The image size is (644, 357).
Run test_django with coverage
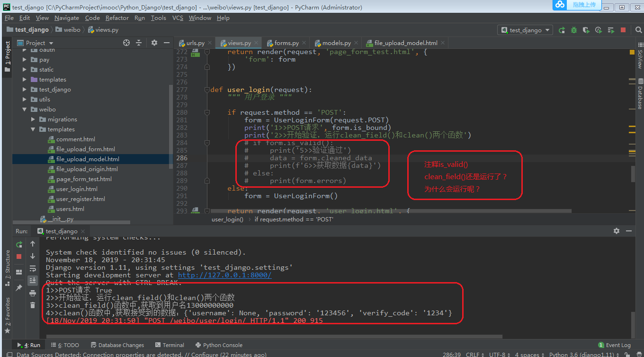586,30
